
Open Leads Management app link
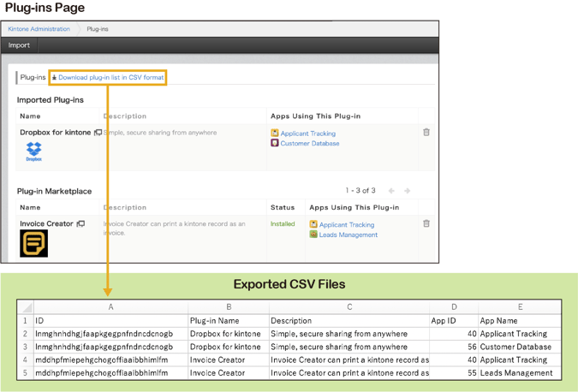[349, 235]
